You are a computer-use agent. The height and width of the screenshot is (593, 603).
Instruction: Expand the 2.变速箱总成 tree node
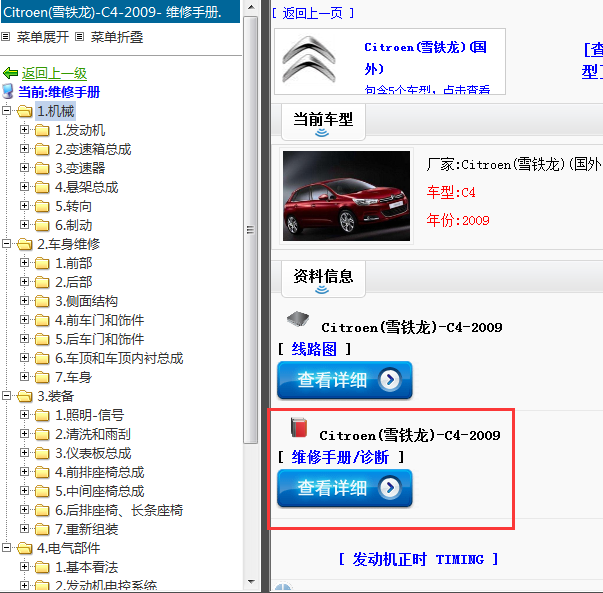(24, 148)
